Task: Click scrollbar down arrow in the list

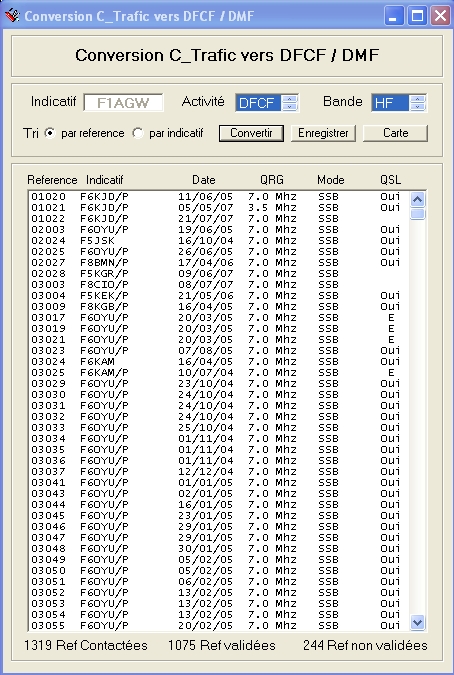Action: tap(417, 622)
